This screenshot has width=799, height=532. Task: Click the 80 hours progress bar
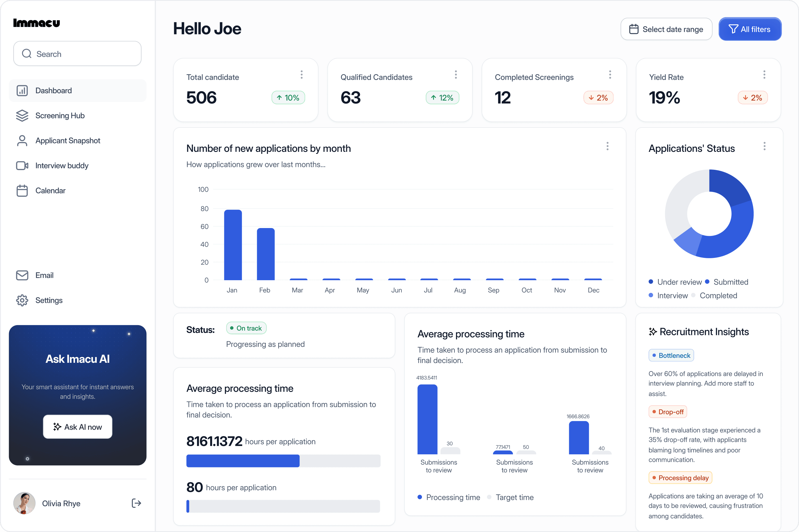pyautogui.click(x=283, y=506)
